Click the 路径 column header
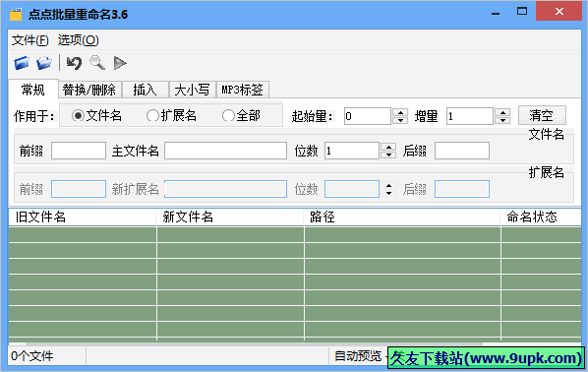 click(402, 217)
